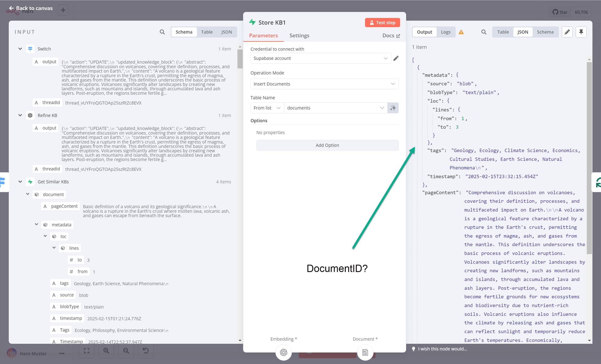
Task: Edit the Supabase credential pencil icon
Action: [x=396, y=58]
